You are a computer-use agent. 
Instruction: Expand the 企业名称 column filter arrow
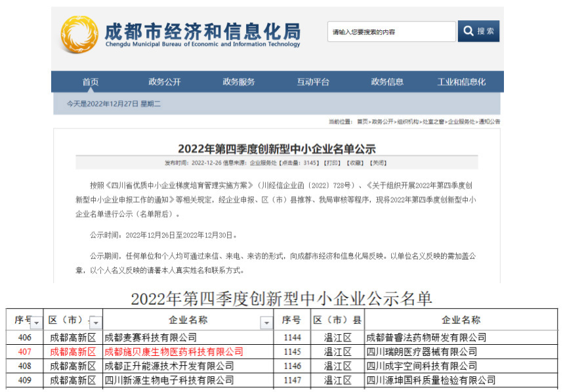(266, 322)
